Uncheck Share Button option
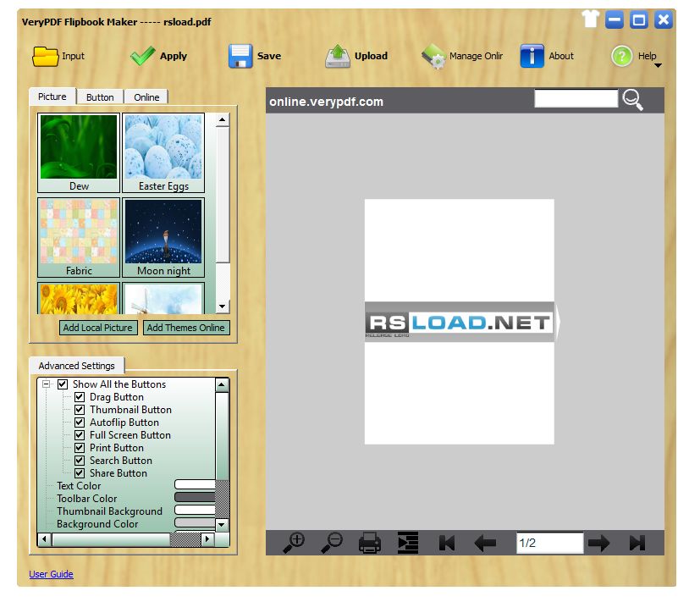Viewport: 700px width, 602px height. [x=80, y=473]
